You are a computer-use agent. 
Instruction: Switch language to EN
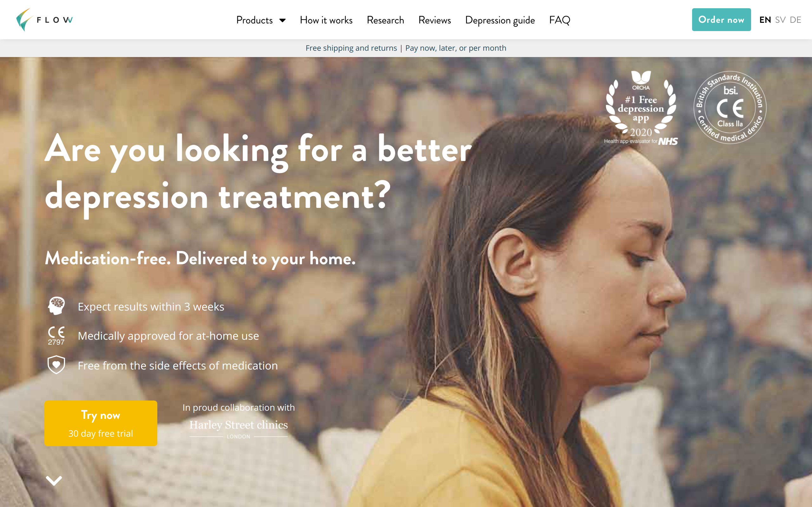pos(765,20)
